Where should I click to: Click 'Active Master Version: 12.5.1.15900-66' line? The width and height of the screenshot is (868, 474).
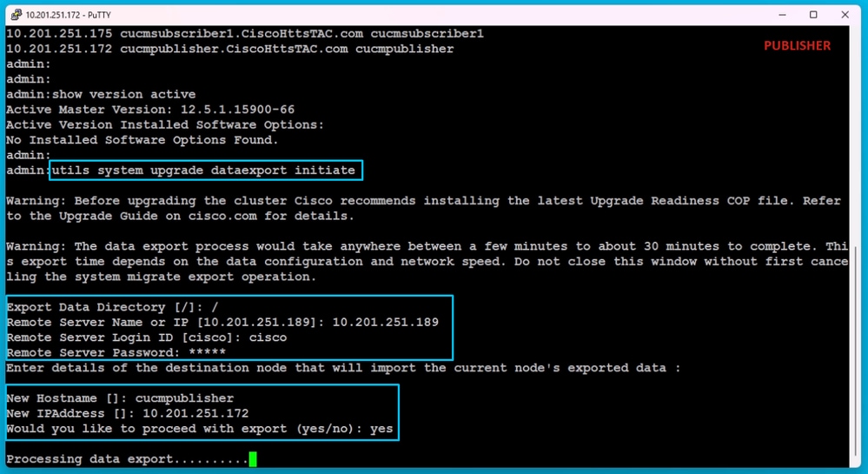150,110
